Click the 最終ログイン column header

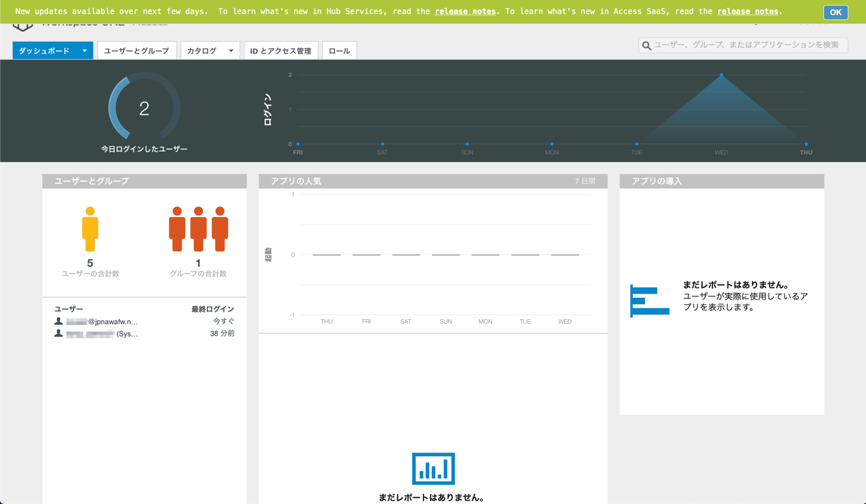coord(212,309)
